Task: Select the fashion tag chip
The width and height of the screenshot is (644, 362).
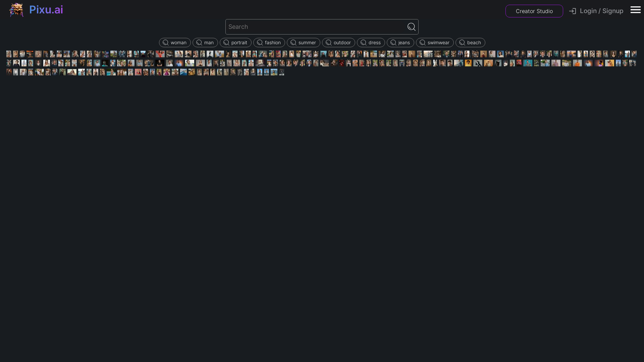Action: [x=269, y=43]
